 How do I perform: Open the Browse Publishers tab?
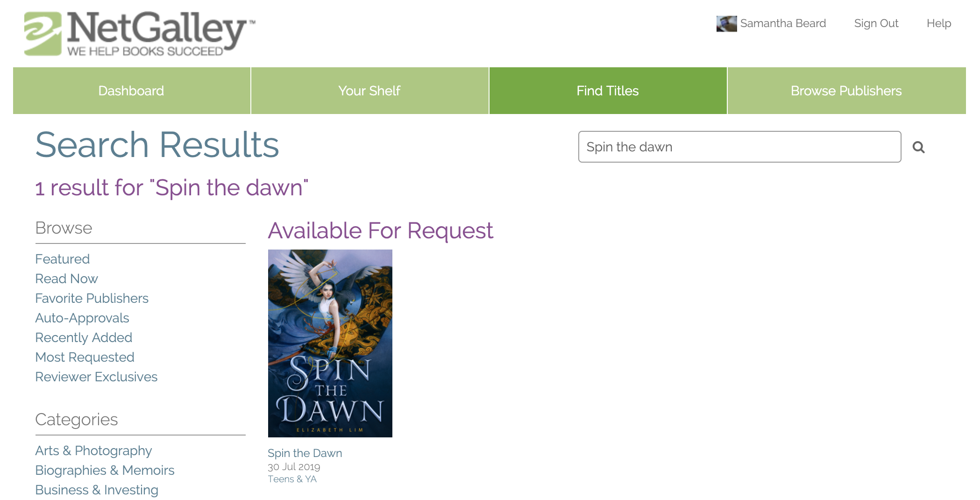[846, 91]
